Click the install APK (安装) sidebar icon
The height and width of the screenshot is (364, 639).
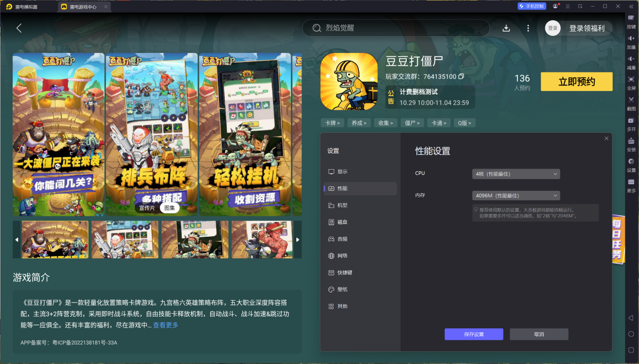[x=631, y=141]
